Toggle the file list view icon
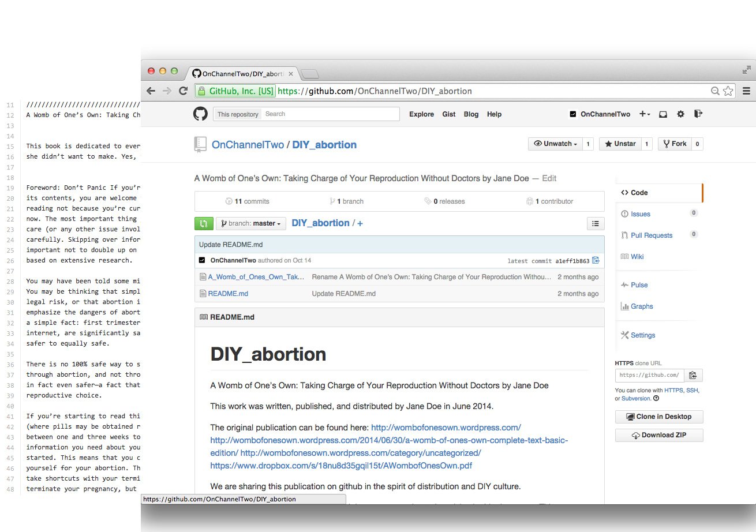 [x=596, y=223]
